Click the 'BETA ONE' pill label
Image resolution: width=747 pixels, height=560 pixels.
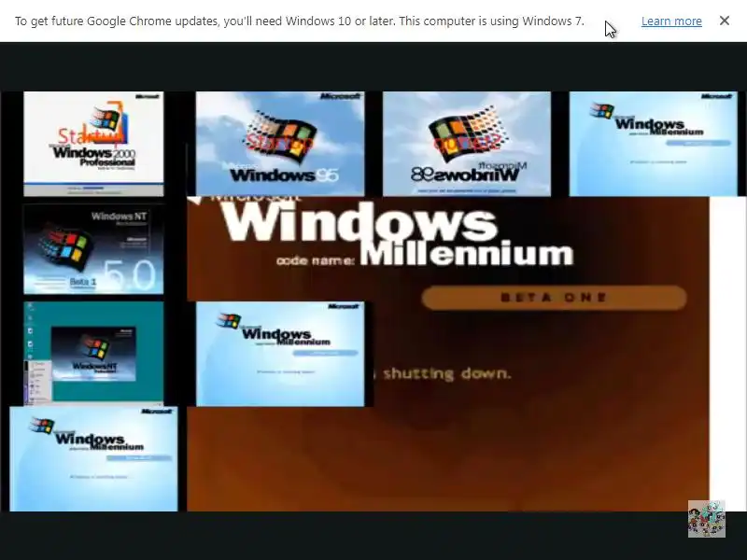tap(554, 298)
